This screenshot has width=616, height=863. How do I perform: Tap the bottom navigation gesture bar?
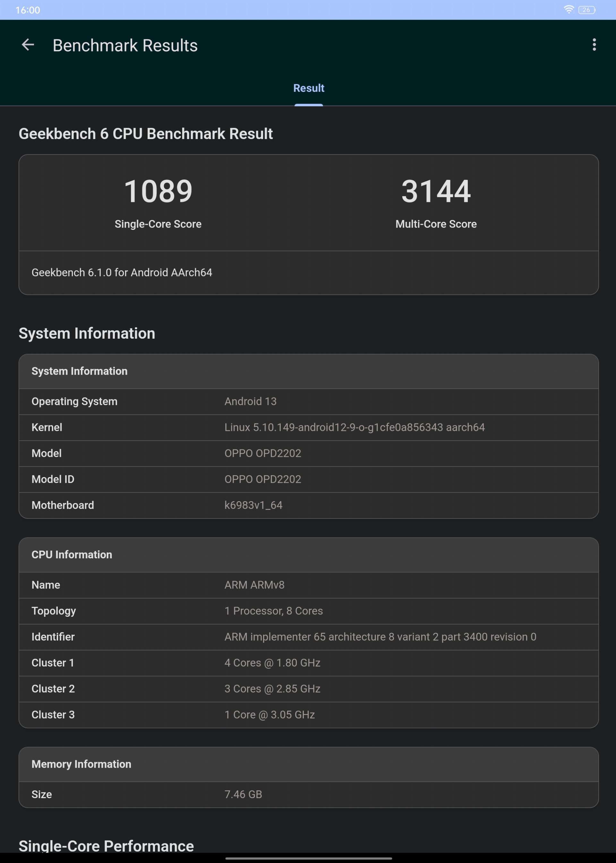click(x=308, y=858)
